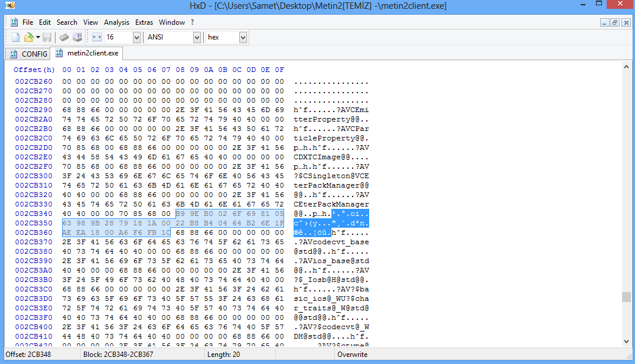Click the text 'DH@std@@....h^f.'
Screen dimensions: 635x364
[331, 336]
